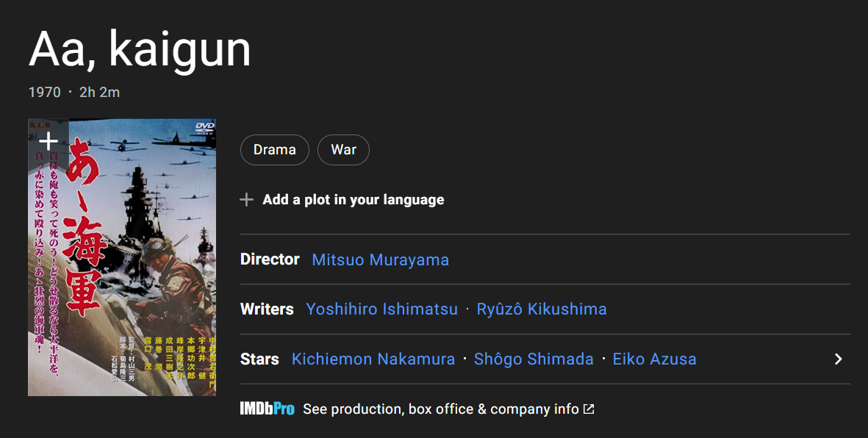Click the Stars label for full cast
This screenshot has height=438, width=868.
259,359
